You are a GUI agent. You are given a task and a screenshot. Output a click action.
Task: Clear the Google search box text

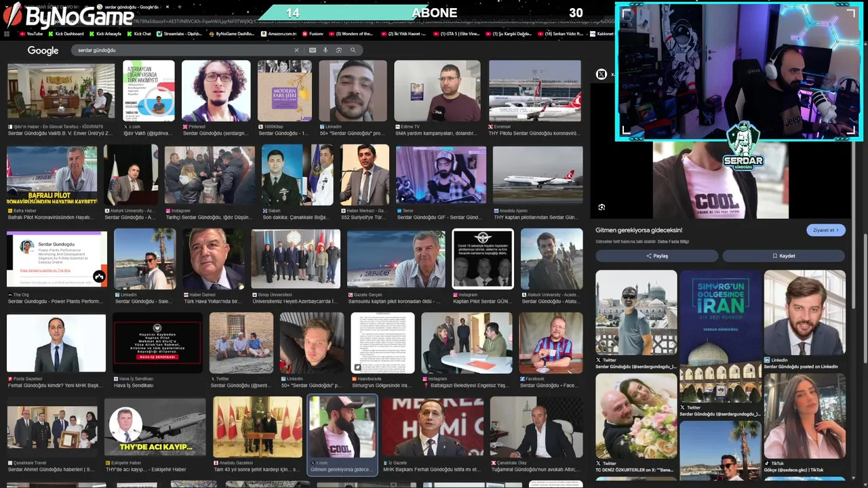click(x=296, y=50)
